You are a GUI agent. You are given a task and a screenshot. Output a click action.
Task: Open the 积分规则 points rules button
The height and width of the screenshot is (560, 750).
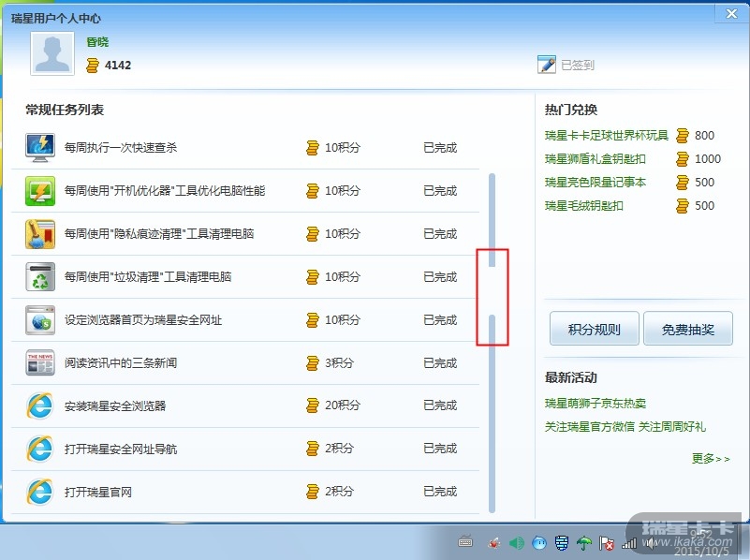pyautogui.click(x=594, y=329)
